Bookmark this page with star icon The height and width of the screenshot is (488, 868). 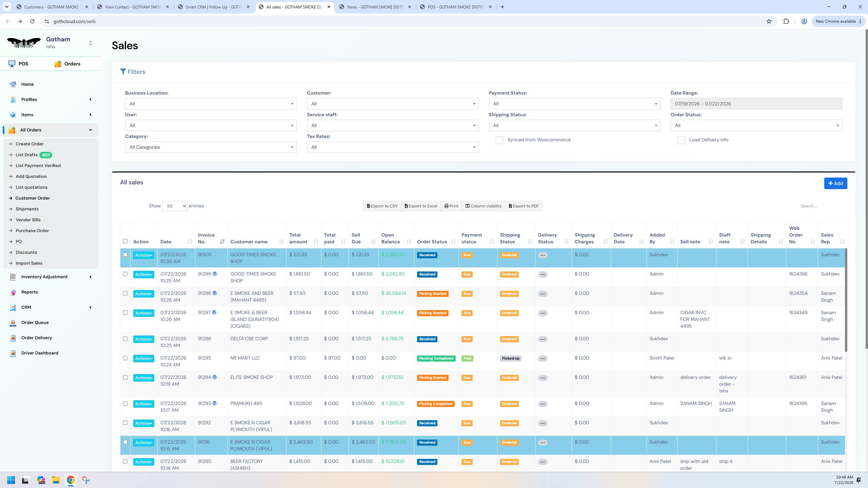click(x=769, y=21)
